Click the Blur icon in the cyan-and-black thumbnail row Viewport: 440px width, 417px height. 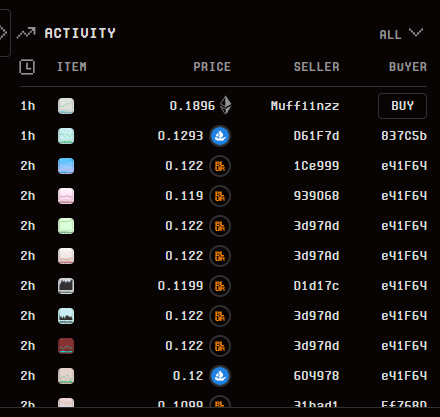220,316
